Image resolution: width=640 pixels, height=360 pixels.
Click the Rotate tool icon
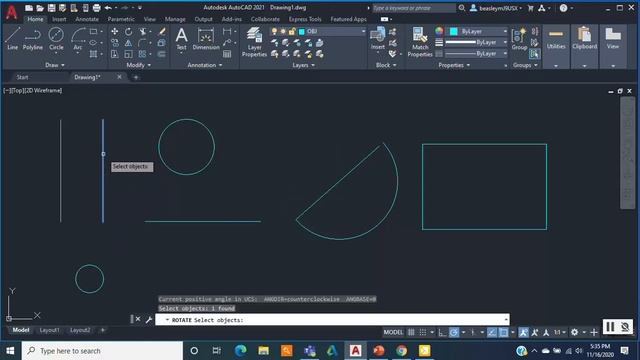point(129,31)
